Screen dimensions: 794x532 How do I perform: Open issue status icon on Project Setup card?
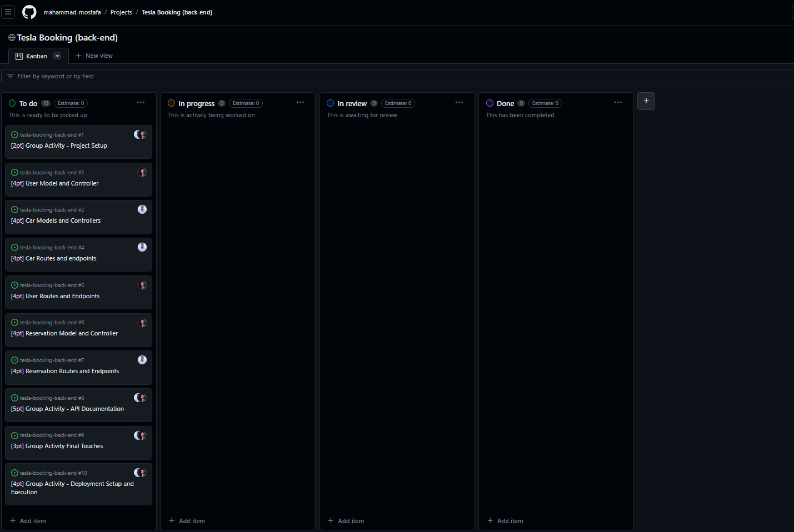[x=14, y=135]
